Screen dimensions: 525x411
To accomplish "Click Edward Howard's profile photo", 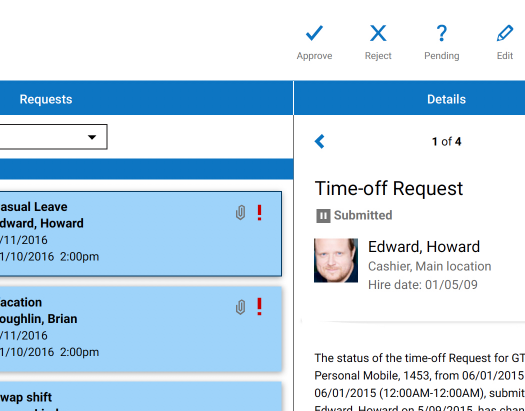I will pos(336,260).
